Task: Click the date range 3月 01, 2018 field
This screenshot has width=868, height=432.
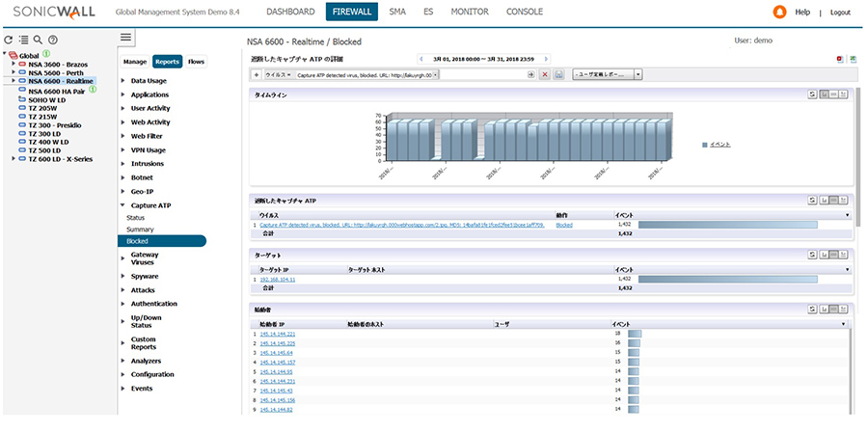Action: [x=484, y=59]
